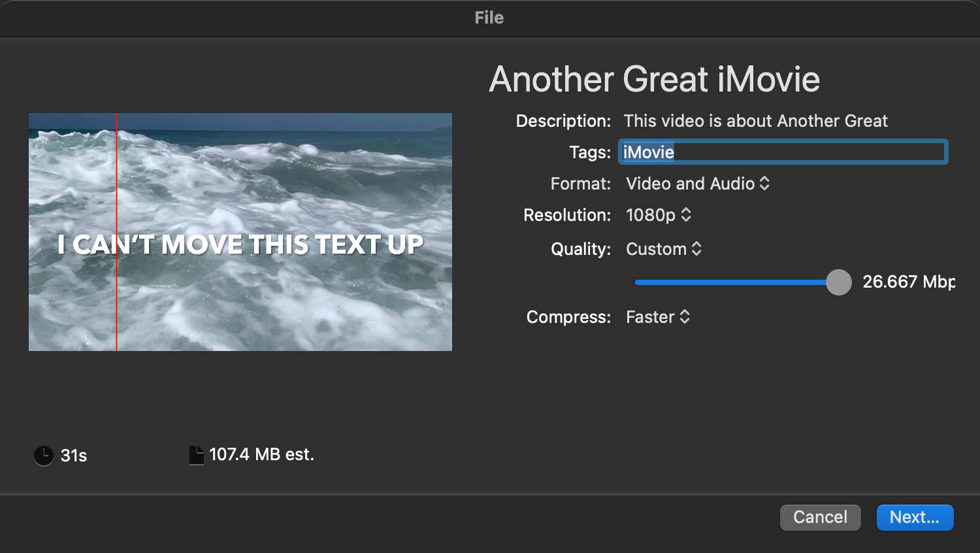Click the red playhead line in preview
Image resolution: width=980 pixels, height=553 pixels.
(117, 232)
